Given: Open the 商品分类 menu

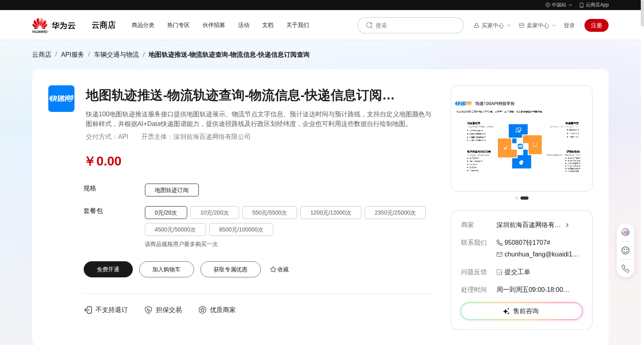Looking at the screenshot, I should point(143,25).
